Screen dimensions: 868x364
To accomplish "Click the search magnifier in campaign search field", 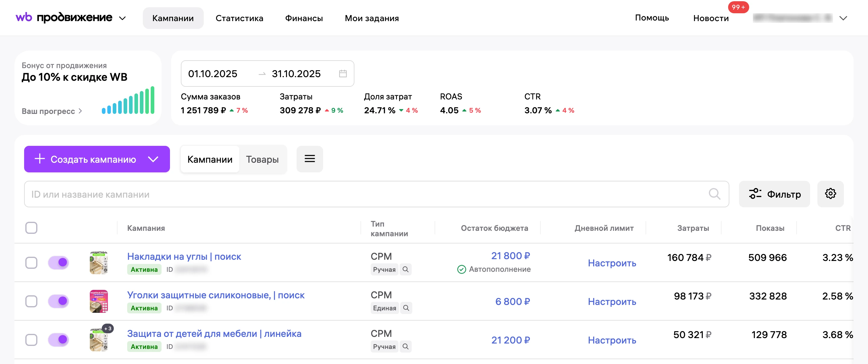I will pos(714,194).
